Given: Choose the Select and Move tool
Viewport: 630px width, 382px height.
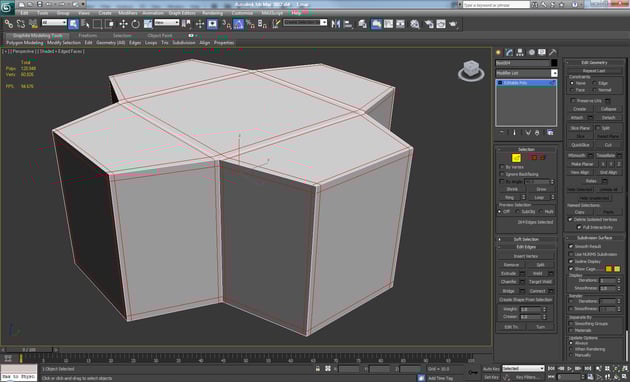Looking at the screenshot, I should [x=123, y=24].
